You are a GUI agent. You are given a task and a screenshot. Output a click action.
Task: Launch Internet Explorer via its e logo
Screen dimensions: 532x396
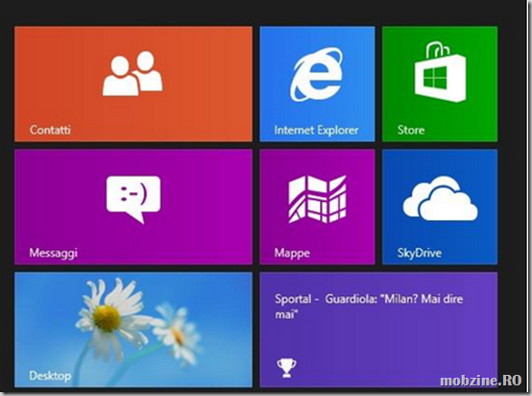click(317, 75)
